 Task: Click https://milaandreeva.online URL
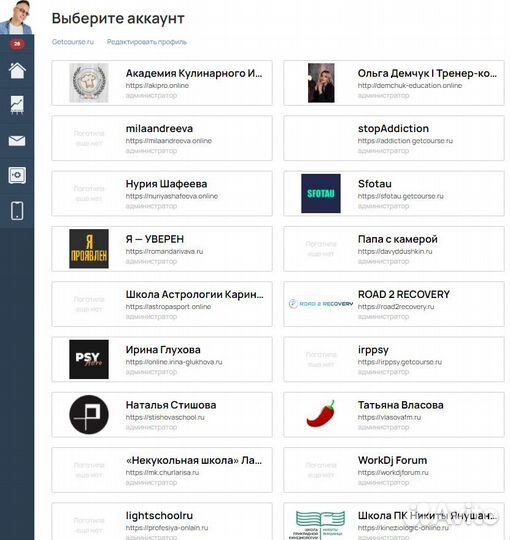(169, 141)
